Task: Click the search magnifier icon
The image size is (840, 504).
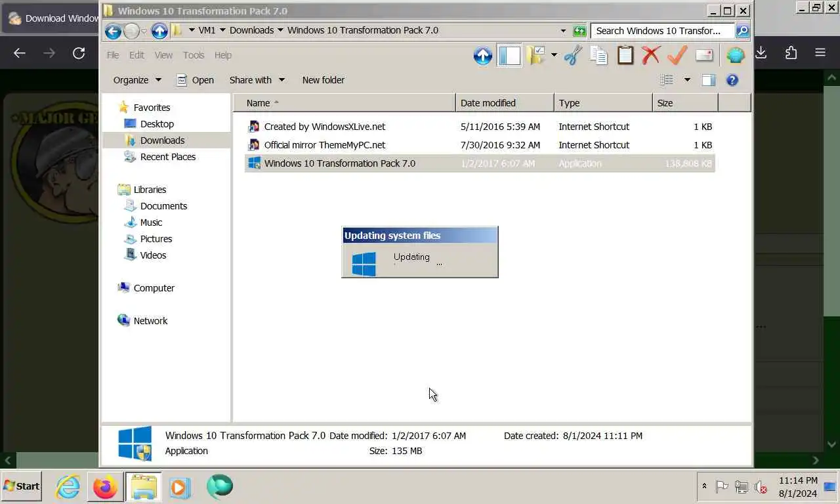Action: 742,31
